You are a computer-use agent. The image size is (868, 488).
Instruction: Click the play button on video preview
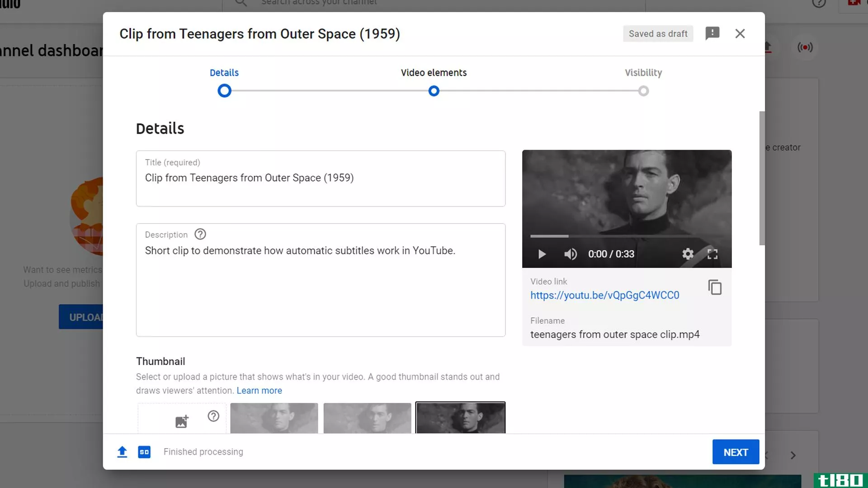point(542,254)
